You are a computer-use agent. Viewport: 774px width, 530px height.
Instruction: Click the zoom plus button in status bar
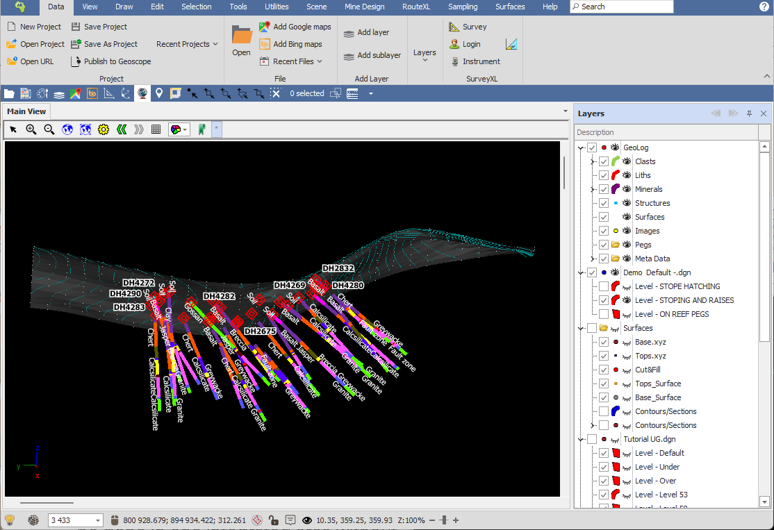pyautogui.click(x=456, y=520)
